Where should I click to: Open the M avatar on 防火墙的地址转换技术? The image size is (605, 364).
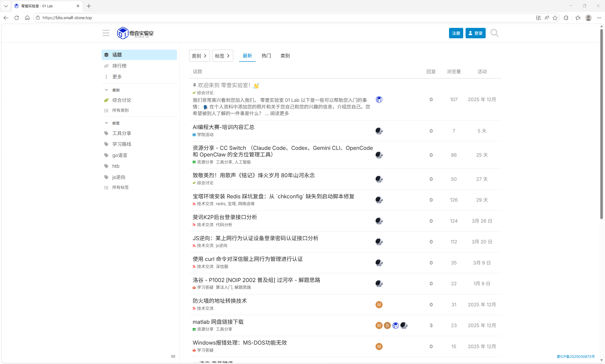coord(379,304)
